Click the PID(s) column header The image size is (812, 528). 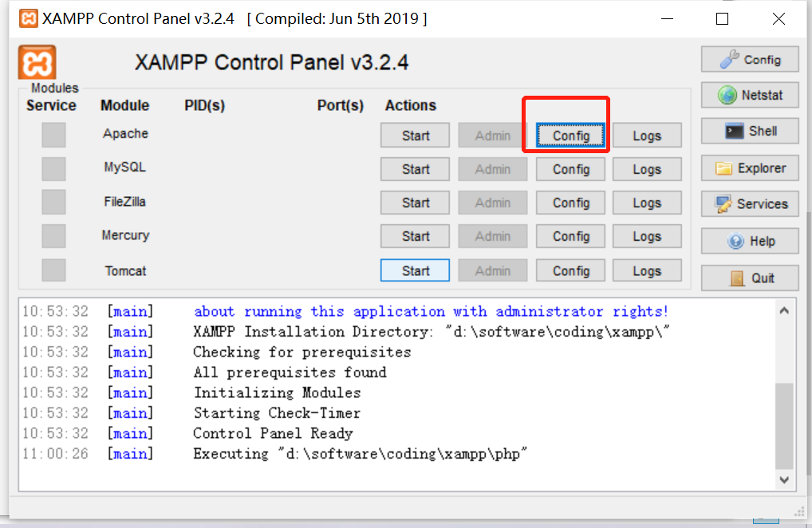pyautogui.click(x=204, y=105)
